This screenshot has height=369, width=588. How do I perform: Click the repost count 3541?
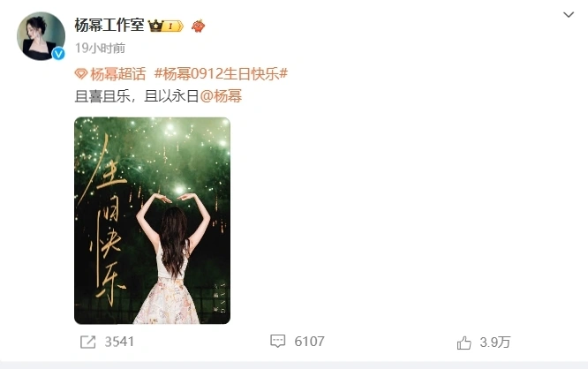pyautogui.click(x=119, y=342)
